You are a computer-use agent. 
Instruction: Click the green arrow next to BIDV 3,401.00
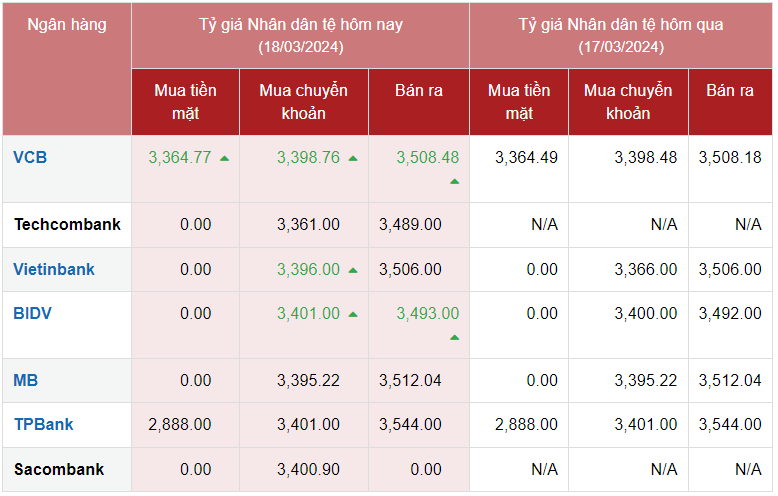(x=353, y=314)
